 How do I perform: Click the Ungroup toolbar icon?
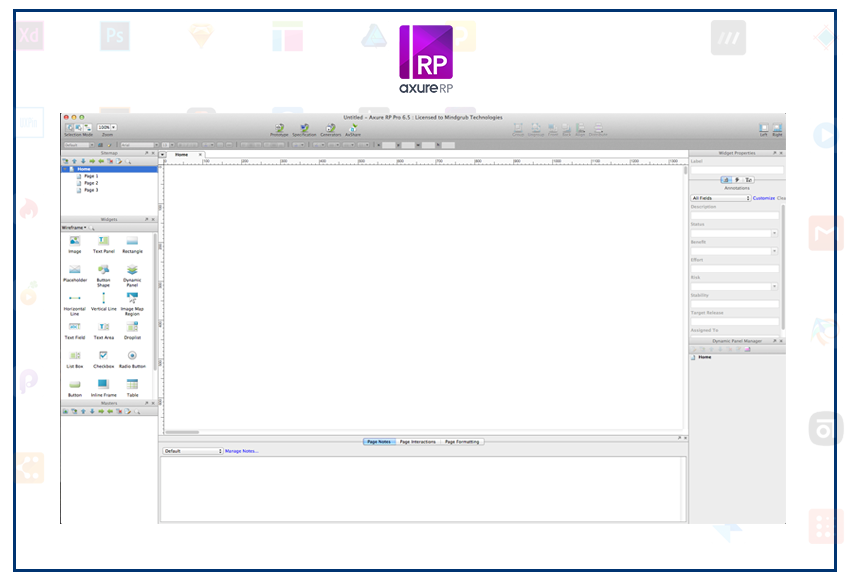click(x=536, y=130)
